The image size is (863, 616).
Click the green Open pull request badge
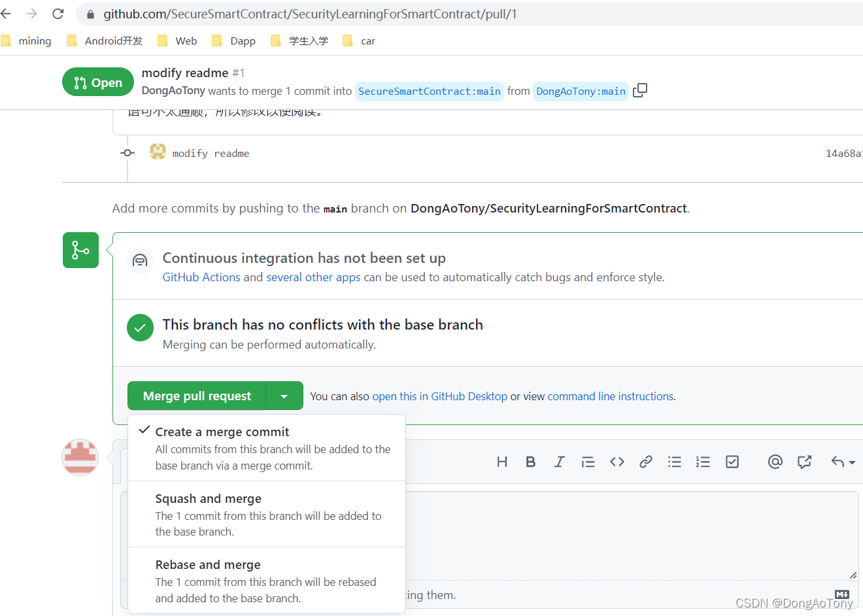(98, 82)
